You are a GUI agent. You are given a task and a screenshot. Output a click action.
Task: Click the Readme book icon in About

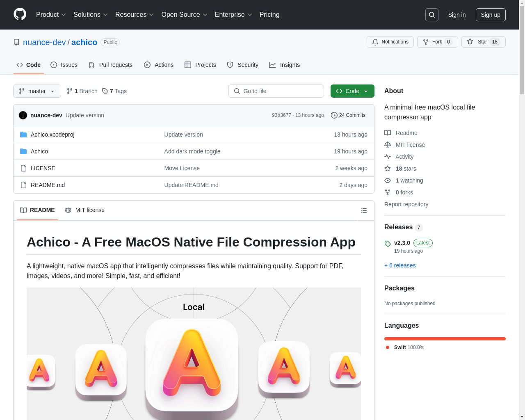coord(388,133)
